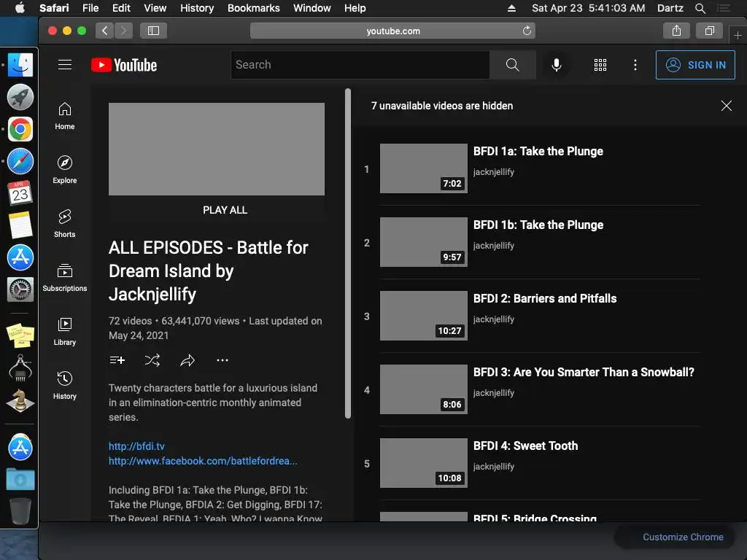Screen dimensions: 747x560
Task: Open Finder from the Dock
Action: [20, 65]
